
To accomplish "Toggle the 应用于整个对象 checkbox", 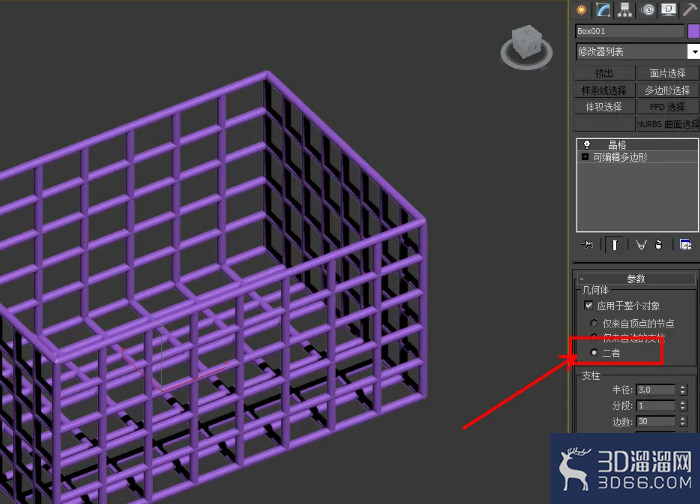I will pos(588,306).
